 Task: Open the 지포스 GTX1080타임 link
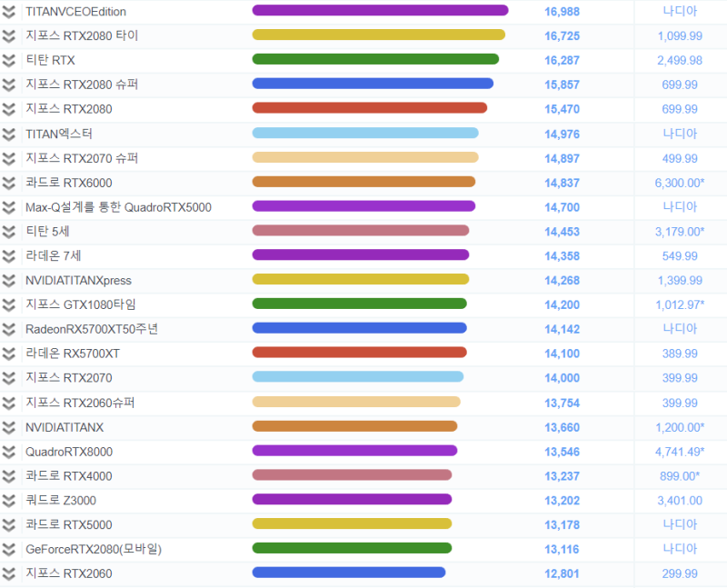tap(81, 304)
